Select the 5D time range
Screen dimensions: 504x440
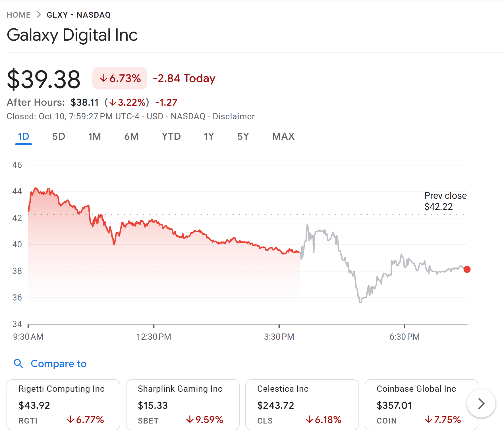point(59,136)
